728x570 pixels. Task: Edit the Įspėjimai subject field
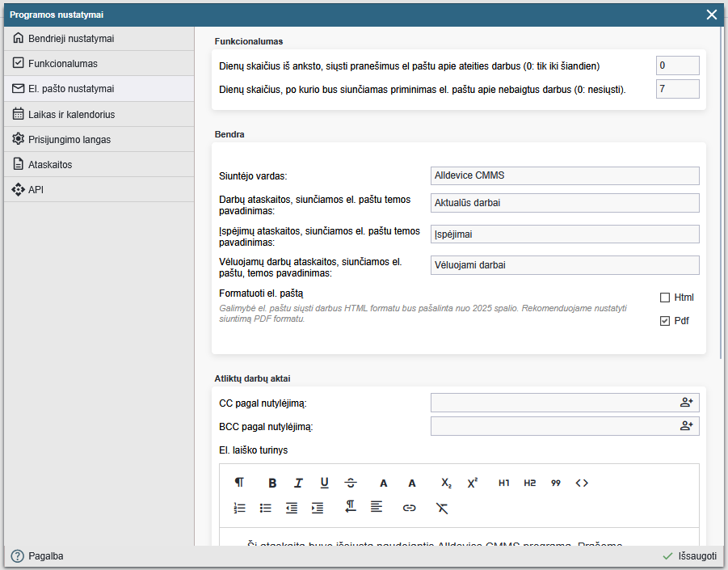pos(565,234)
